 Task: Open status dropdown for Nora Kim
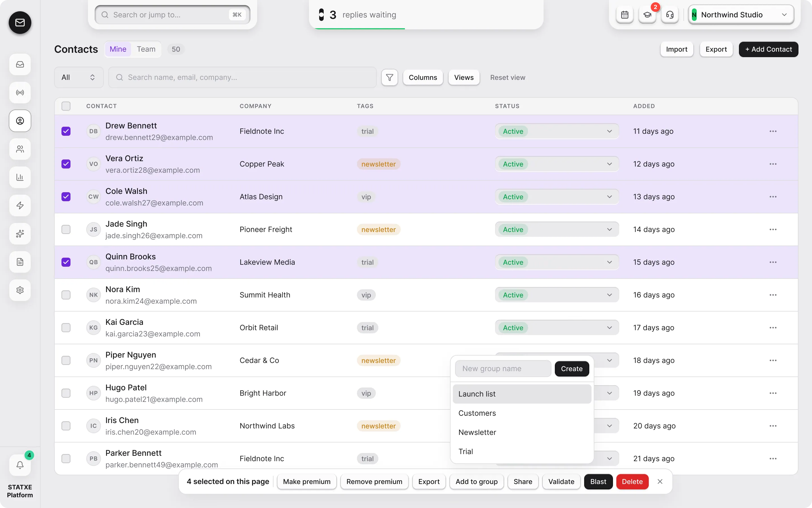point(557,295)
